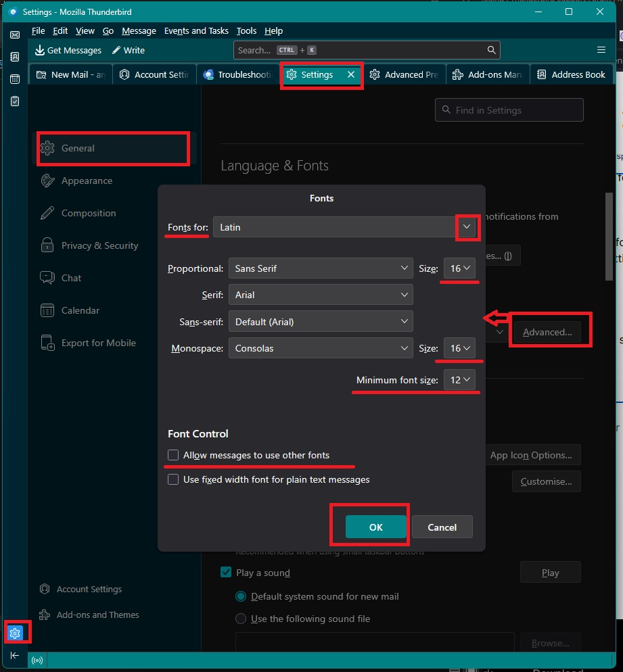Cancel the Fonts dialog
The height and width of the screenshot is (672, 623).
442,527
